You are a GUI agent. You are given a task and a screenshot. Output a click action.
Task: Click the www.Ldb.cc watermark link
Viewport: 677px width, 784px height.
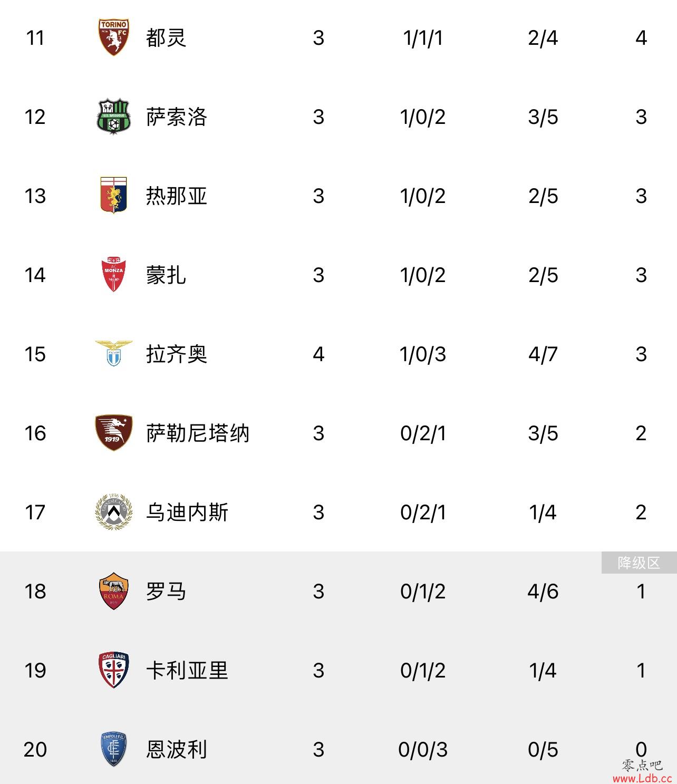tap(642, 778)
